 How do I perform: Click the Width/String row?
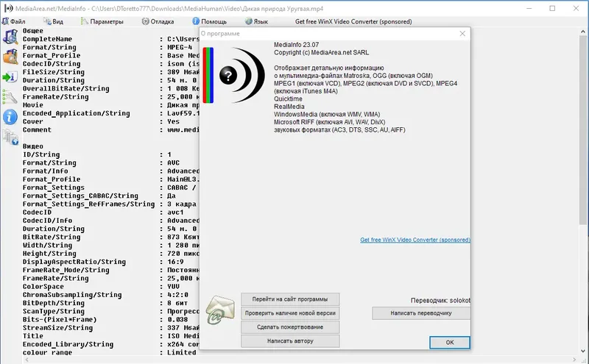[111, 246]
